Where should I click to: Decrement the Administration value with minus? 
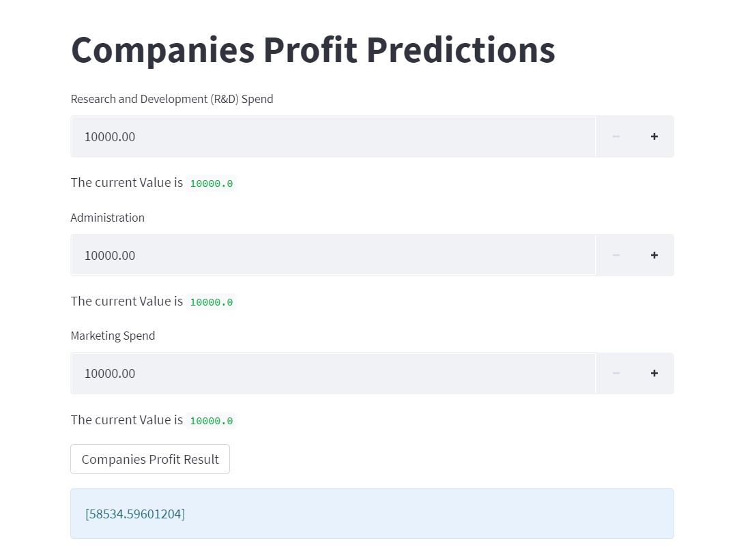[616, 254]
